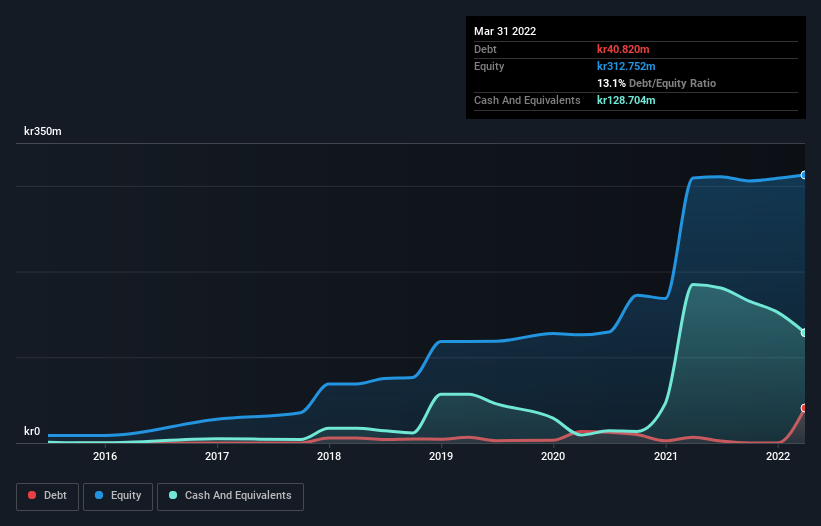The height and width of the screenshot is (526, 821).
Task: Select the blue Equity endpoint marker
Action: 804,175
